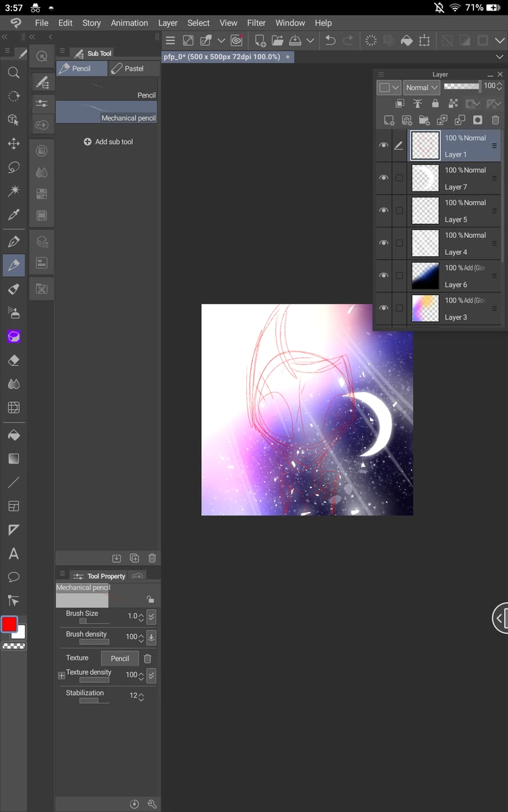Hide Layer 4 using its eye icon

click(384, 243)
